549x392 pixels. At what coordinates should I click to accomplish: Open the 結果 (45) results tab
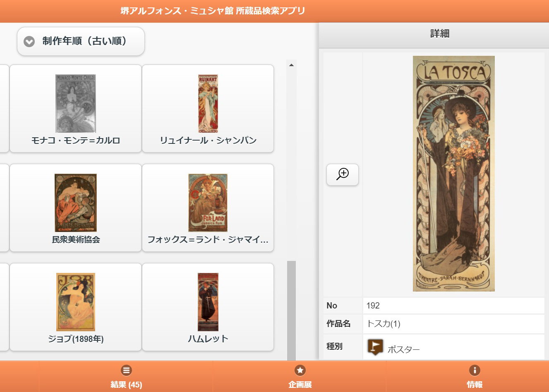(126, 376)
